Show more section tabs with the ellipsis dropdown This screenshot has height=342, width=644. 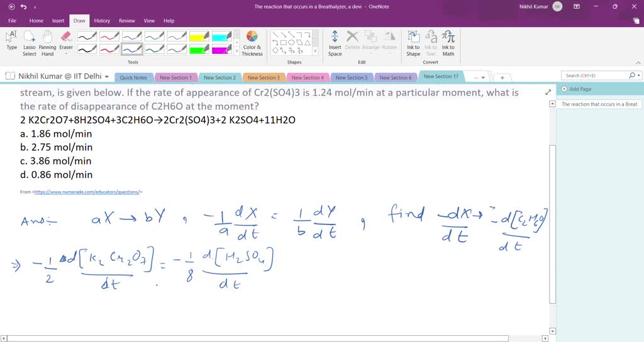479,77
